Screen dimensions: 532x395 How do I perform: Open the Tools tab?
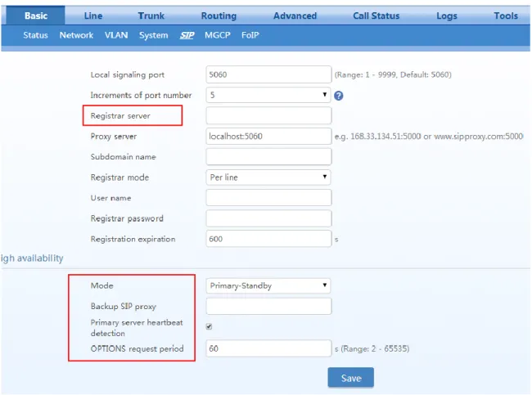coord(506,16)
